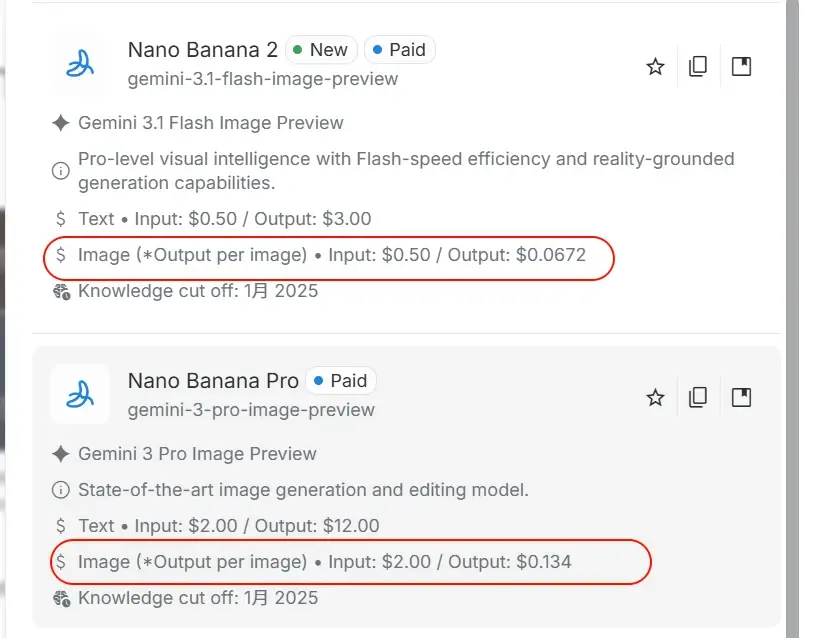Click the info icon beside Pro-level visual intelligence
This screenshot has height=638, width=816.
tap(61, 170)
